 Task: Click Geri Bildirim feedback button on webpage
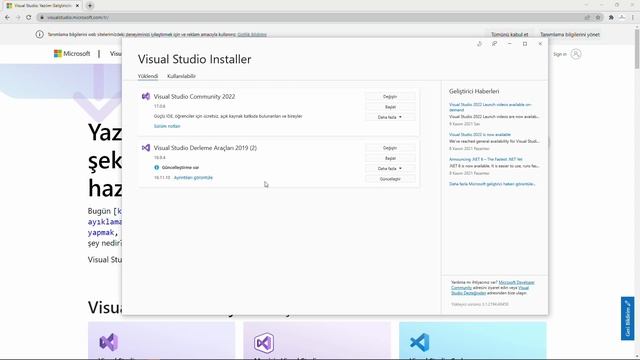[x=628, y=318]
